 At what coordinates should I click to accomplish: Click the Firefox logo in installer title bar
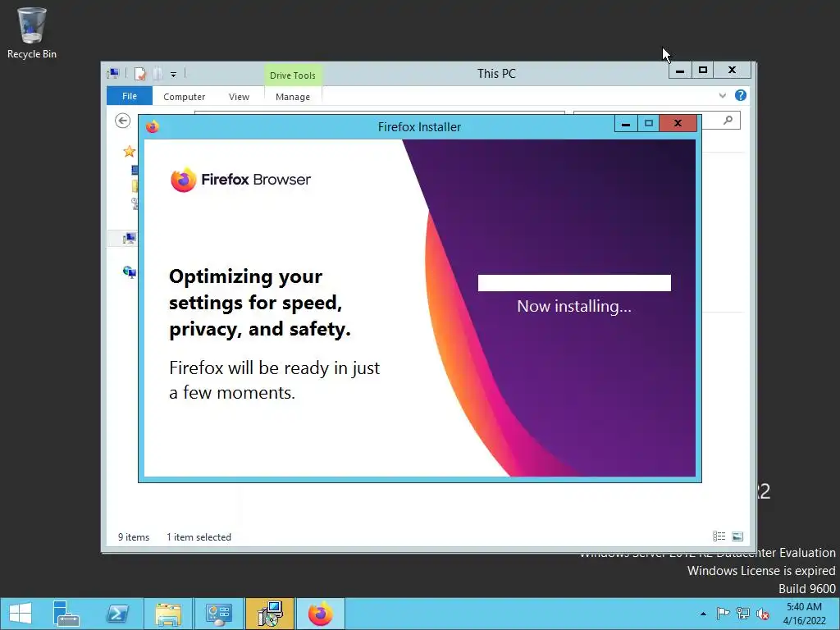(x=153, y=127)
